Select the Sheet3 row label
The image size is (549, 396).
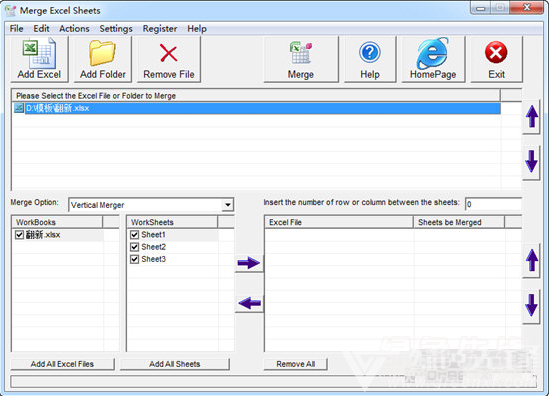(x=153, y=259)
